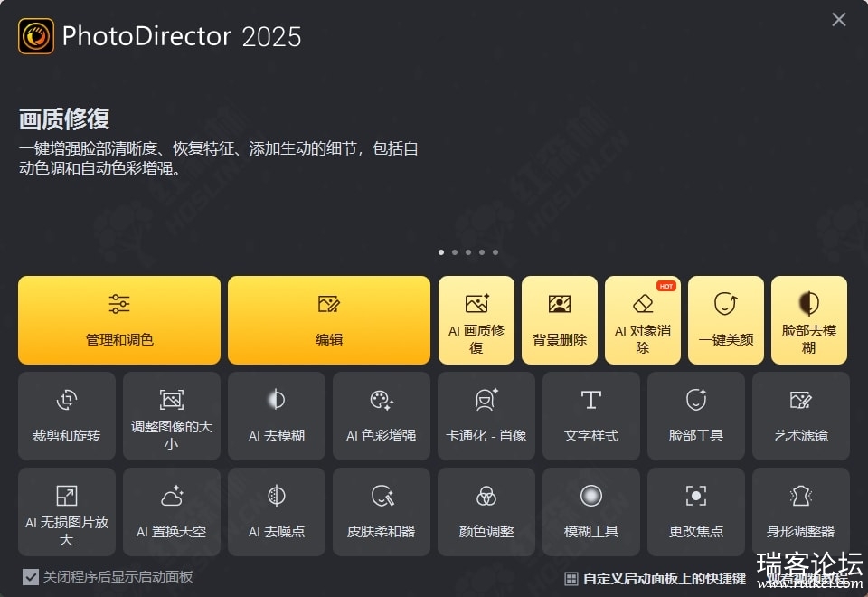Launch the 身形调整器 body shaper

coord(801,512)
